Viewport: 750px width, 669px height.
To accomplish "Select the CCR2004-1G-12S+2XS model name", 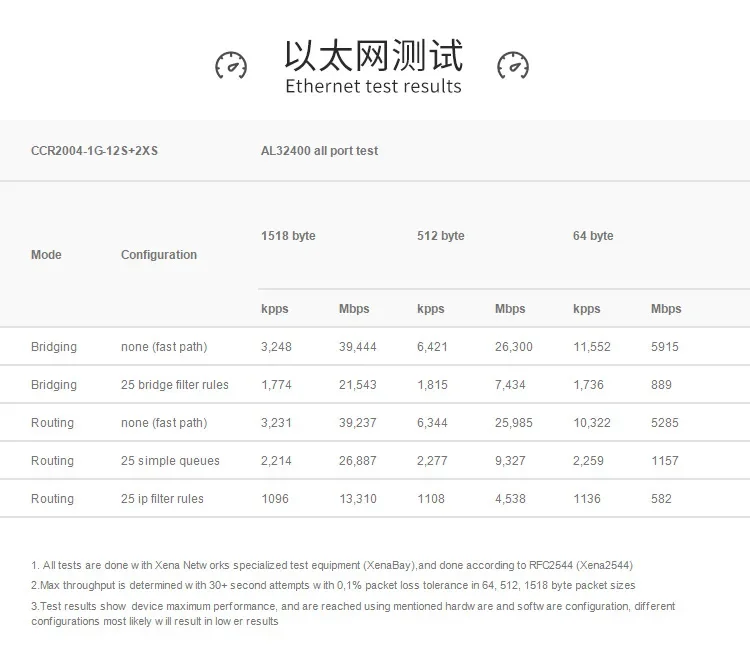I will point(94,151).
